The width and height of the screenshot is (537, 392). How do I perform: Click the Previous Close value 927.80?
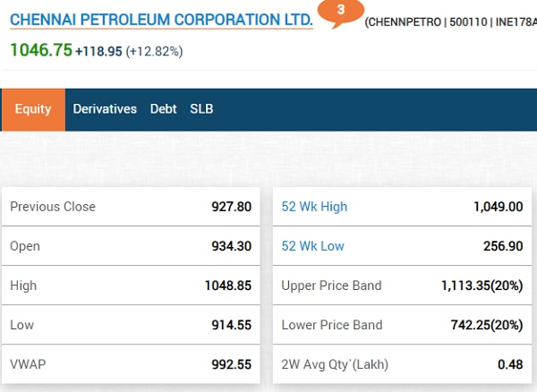231,207
